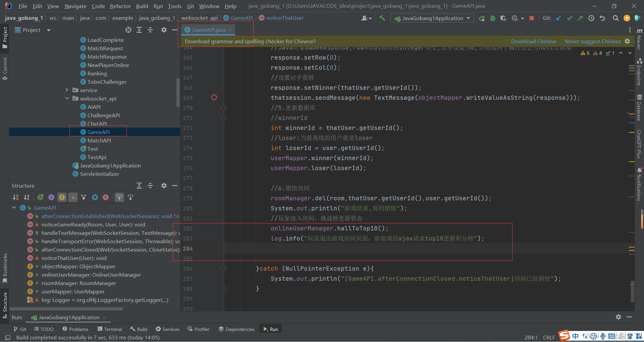The height and width of the screenshot is (342, 644).
Task: Go to previous highlighted error arrow
Action: click(621, 53)
